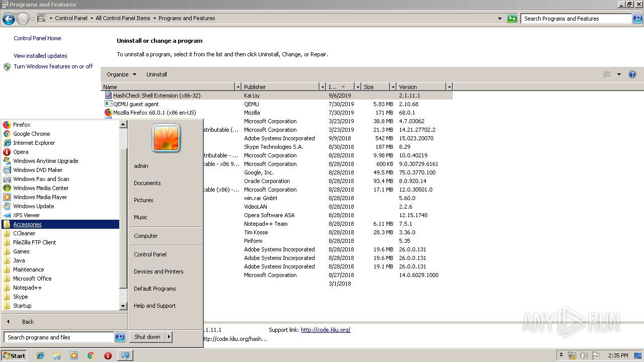Show hidden system tray icons
644x362 pixels.
point(561,355)
